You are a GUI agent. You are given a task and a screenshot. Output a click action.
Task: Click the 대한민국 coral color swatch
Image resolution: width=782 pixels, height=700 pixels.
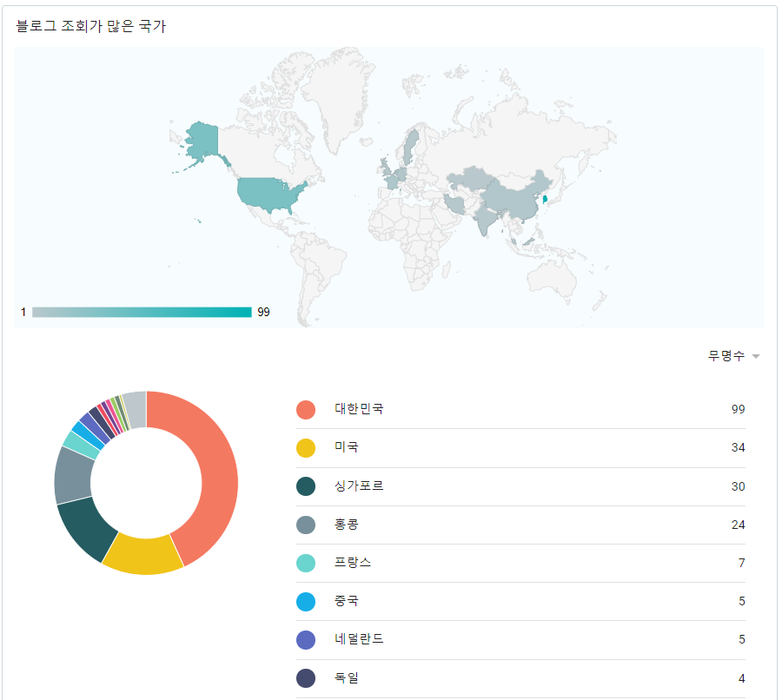coord(306,409)
